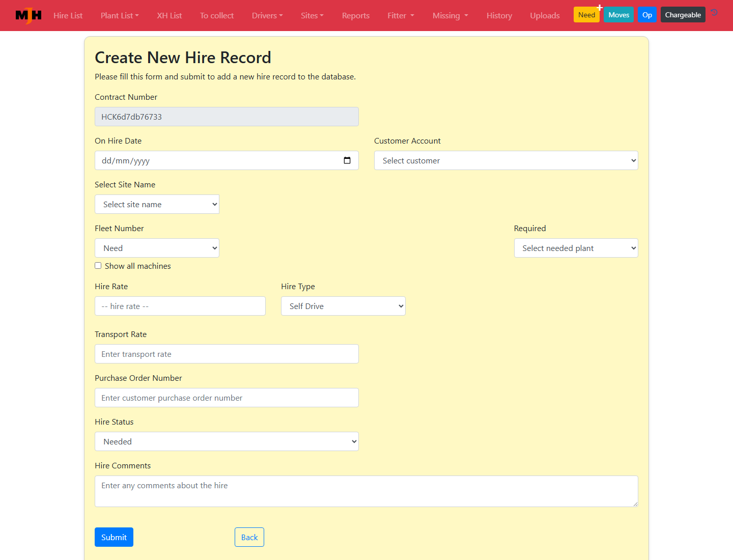Expand the Fleet Number dropdown
The height and width of the screenshot is (560, 733).
[157, 248]
